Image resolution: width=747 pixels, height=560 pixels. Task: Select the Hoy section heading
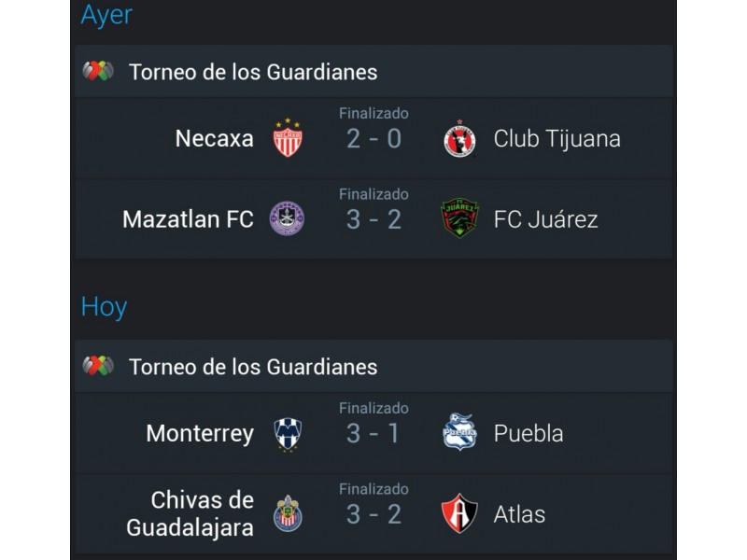pyautogui.click(x=104, y=307)
